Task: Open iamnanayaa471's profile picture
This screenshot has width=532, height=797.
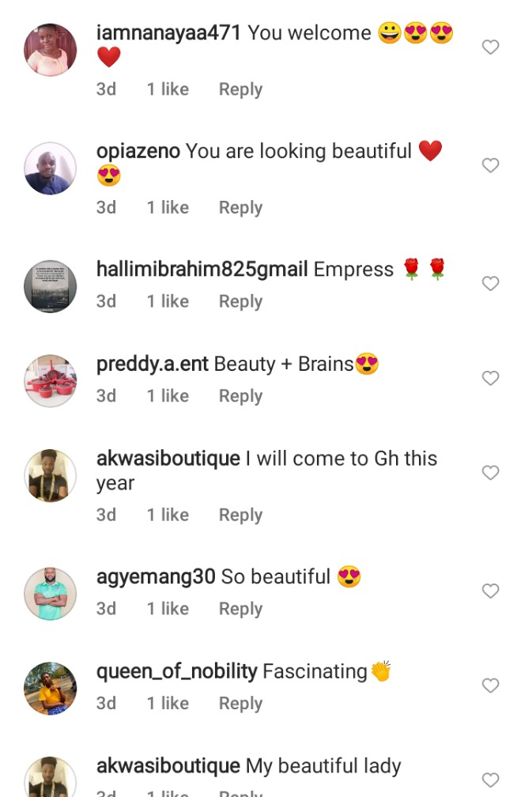Action: (x=51, y=49)
